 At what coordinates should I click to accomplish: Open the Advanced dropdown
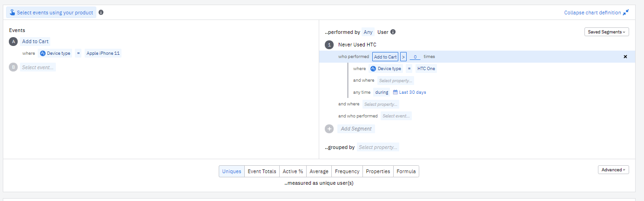613,170
